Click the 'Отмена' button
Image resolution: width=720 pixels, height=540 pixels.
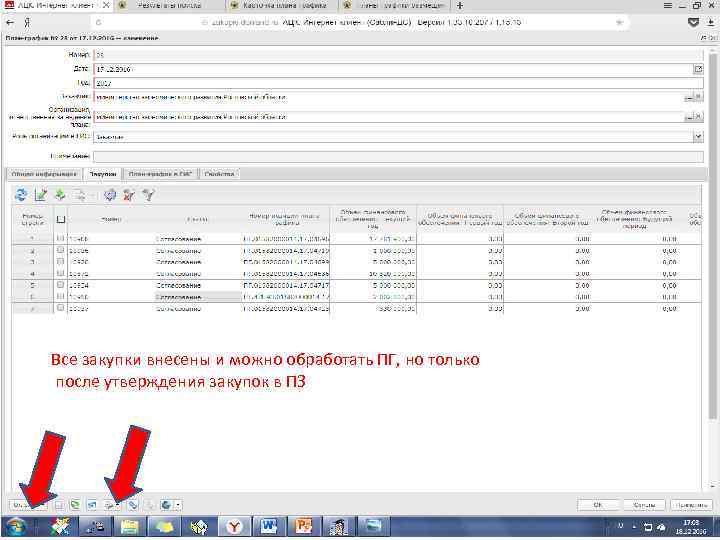pyautogui.click(x=644, y=505)
